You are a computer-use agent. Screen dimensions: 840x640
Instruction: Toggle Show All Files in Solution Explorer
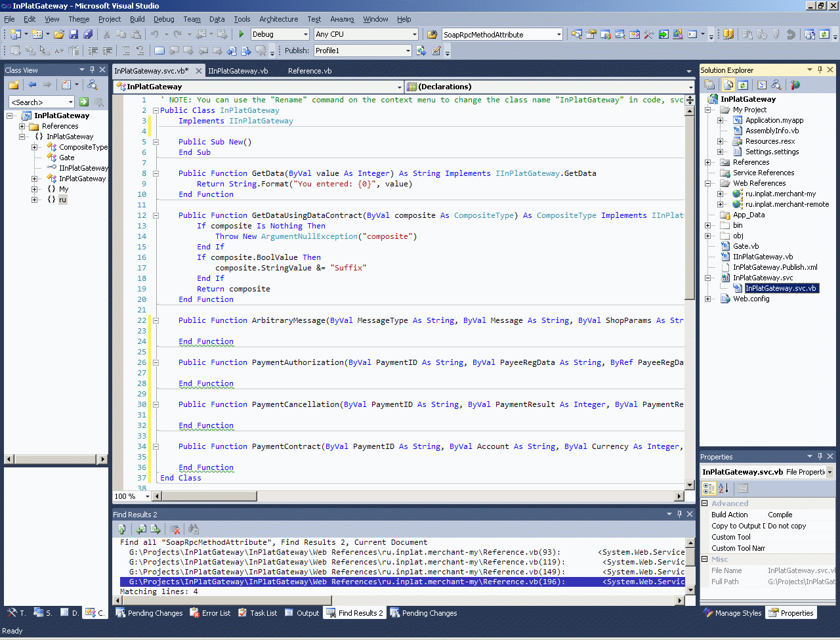(728, 85)
